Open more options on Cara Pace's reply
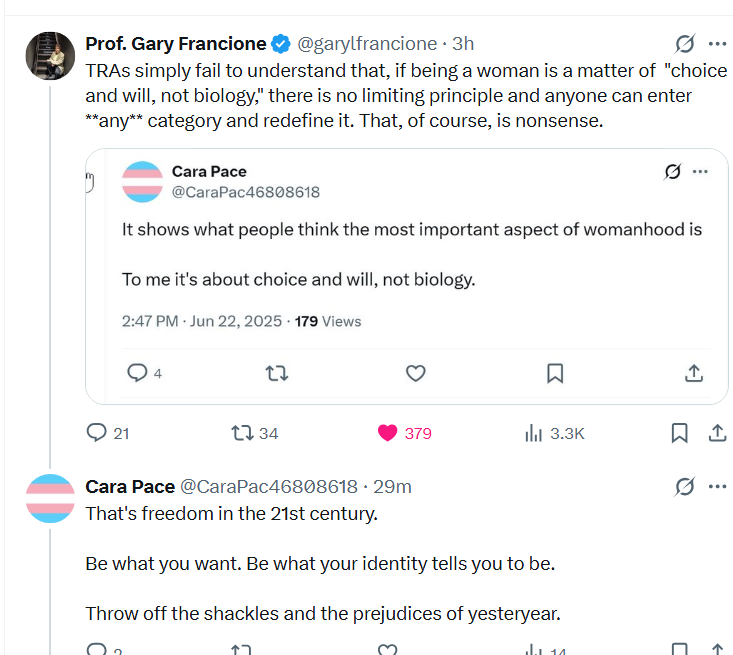The width and height of the screenshot is (733, 655). [x=717, y=487]
